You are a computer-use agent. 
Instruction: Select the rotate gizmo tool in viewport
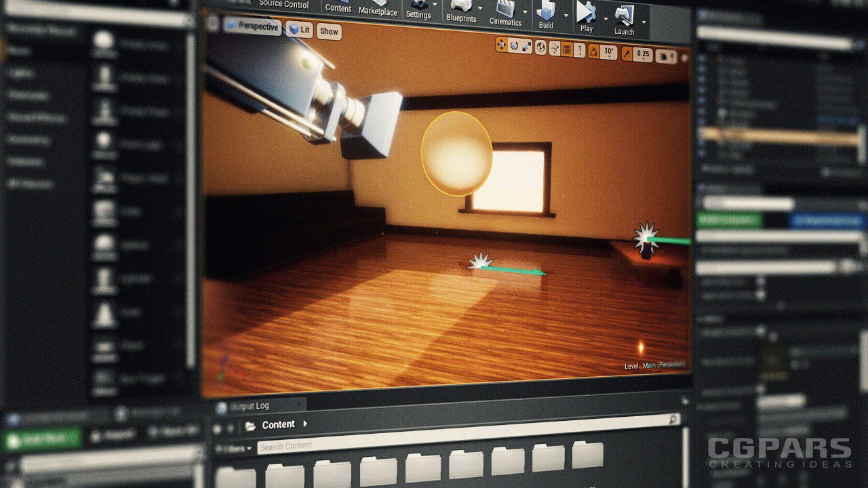(x=514, y=46)
